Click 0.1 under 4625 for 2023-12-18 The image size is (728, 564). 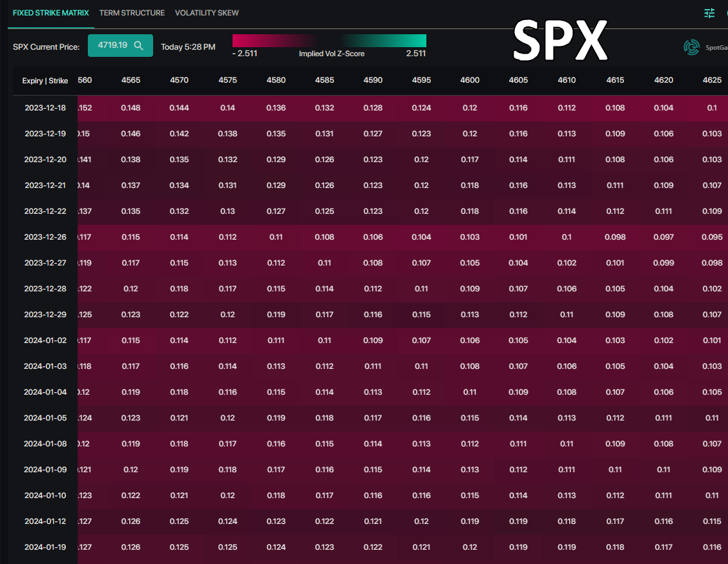tap(712, 108)
